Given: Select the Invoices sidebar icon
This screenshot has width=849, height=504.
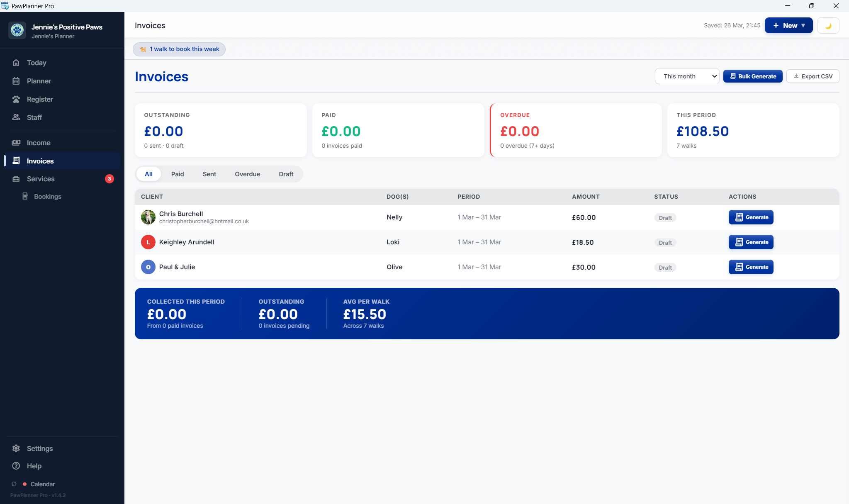Looking at the screenshot, I should tap(16, 161).
